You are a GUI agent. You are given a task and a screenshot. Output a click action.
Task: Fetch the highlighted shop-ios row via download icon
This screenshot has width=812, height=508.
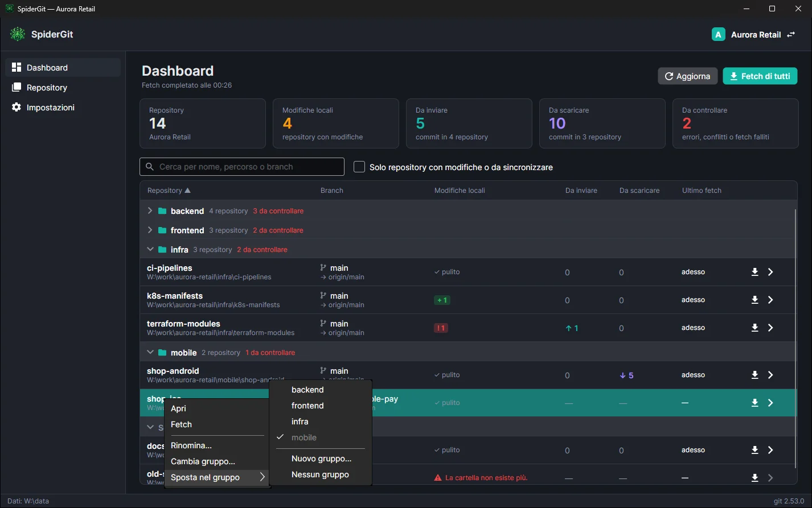(754, 403)
